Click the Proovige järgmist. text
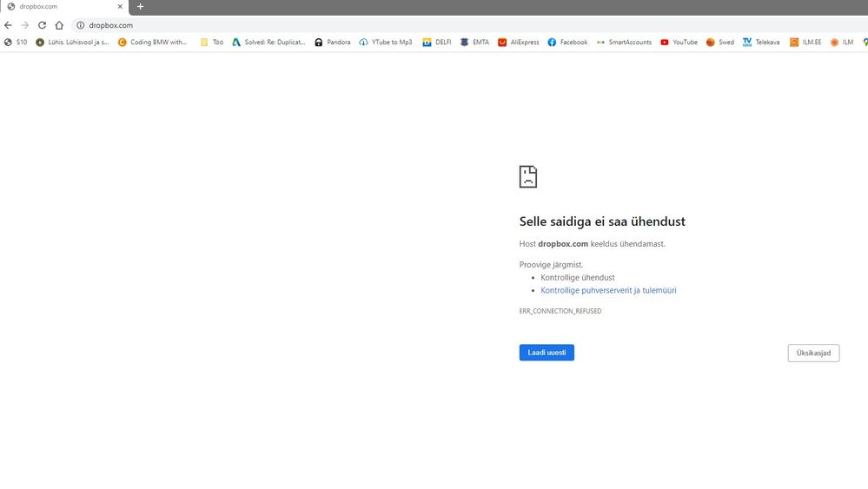The image size is (868, 489). click(551, 264)
